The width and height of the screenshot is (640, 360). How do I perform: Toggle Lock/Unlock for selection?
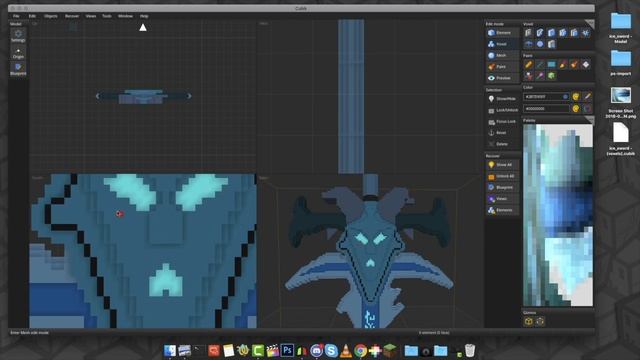(502, 110)
